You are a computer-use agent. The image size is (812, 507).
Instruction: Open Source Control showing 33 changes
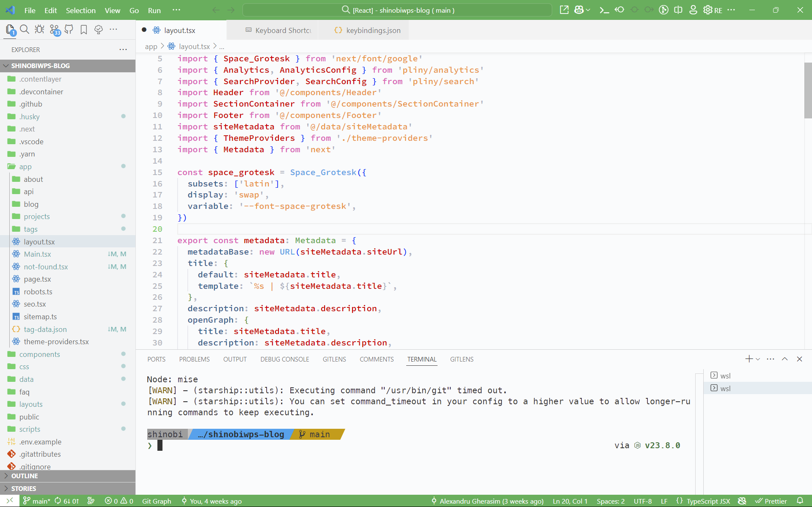coord(55,30)
